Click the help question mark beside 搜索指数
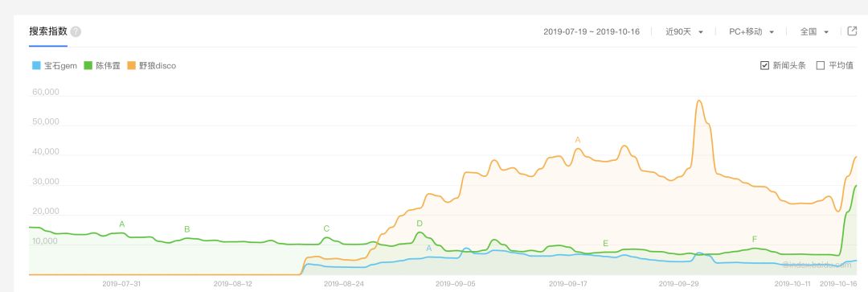The height and width of the screenshot is (292, 868). tap(76, 31)
